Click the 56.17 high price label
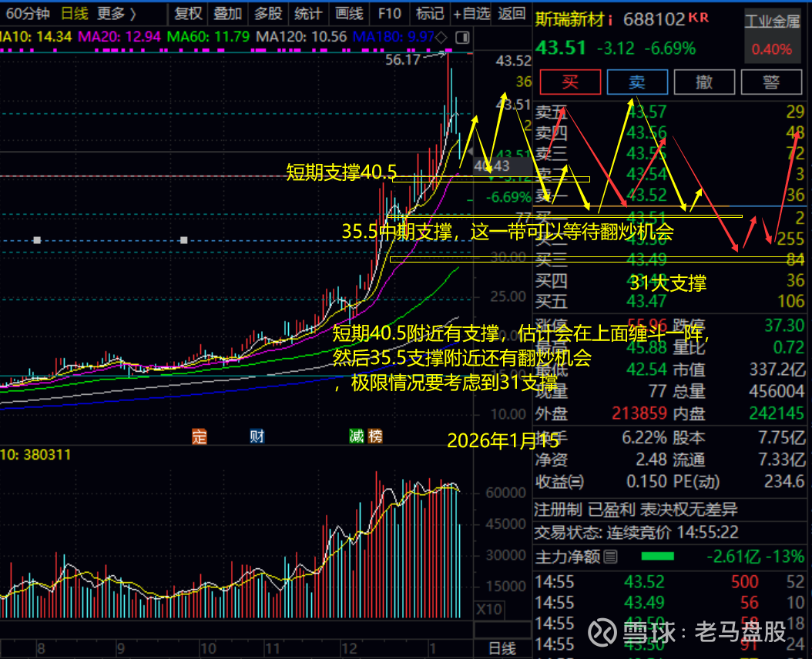Image resolution: width=812 pixels, height=659 pixels. pos(403,60)
